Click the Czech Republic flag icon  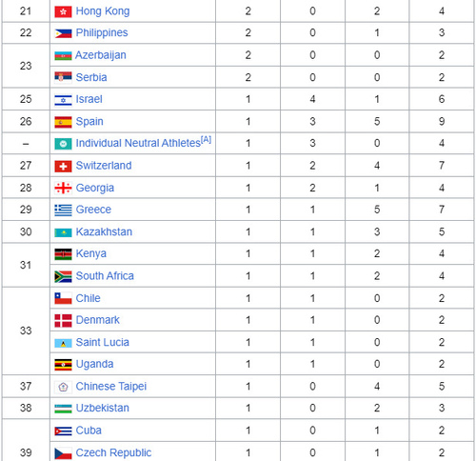point(63,453)
